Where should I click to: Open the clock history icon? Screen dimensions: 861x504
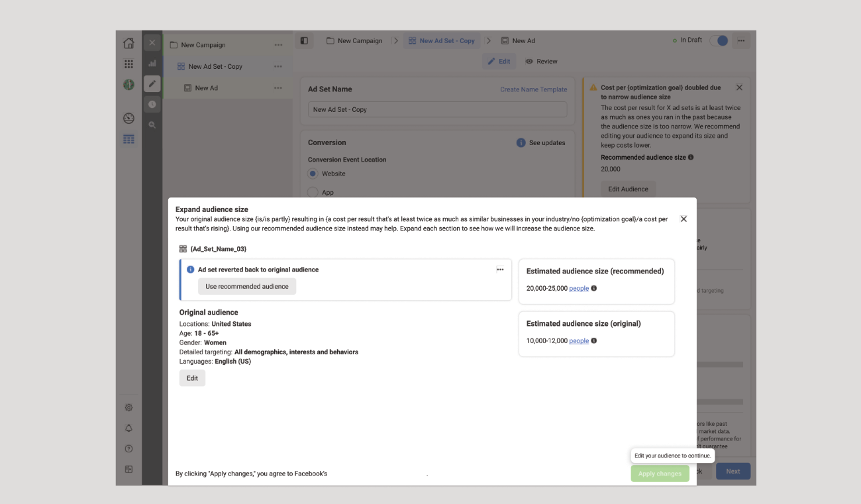[x=152, y=104]
